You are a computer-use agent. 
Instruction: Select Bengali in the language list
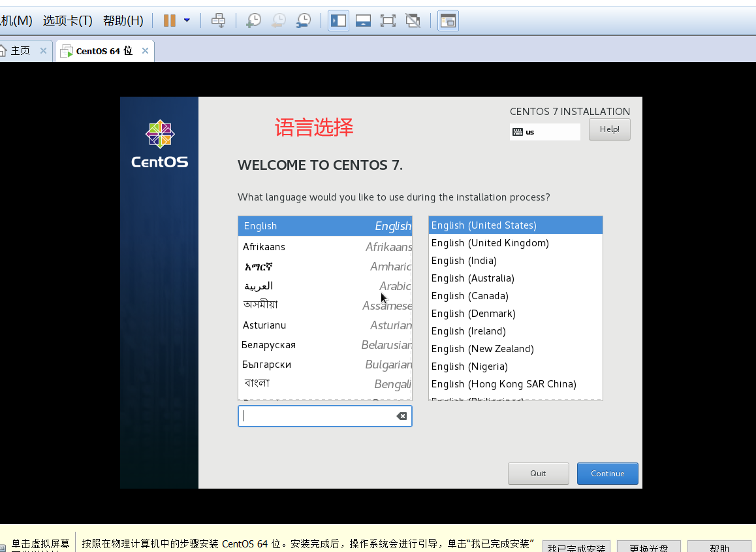point(325,384)
